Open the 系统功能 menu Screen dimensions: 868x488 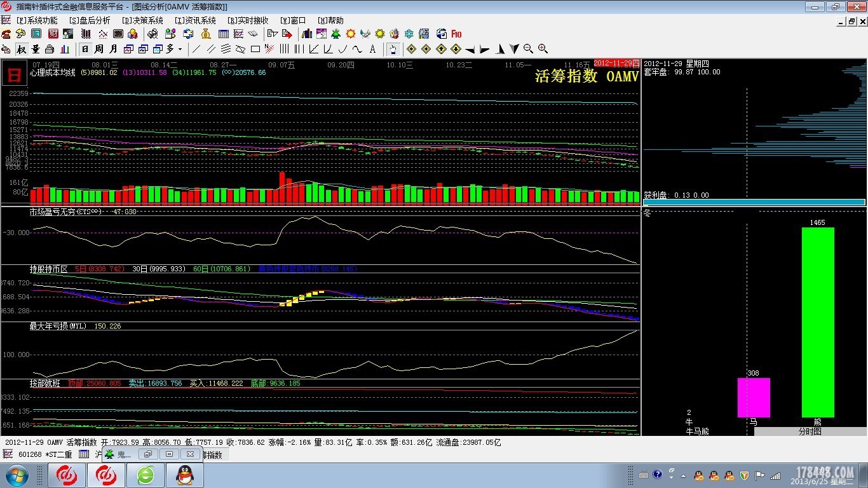pos(36,20)
